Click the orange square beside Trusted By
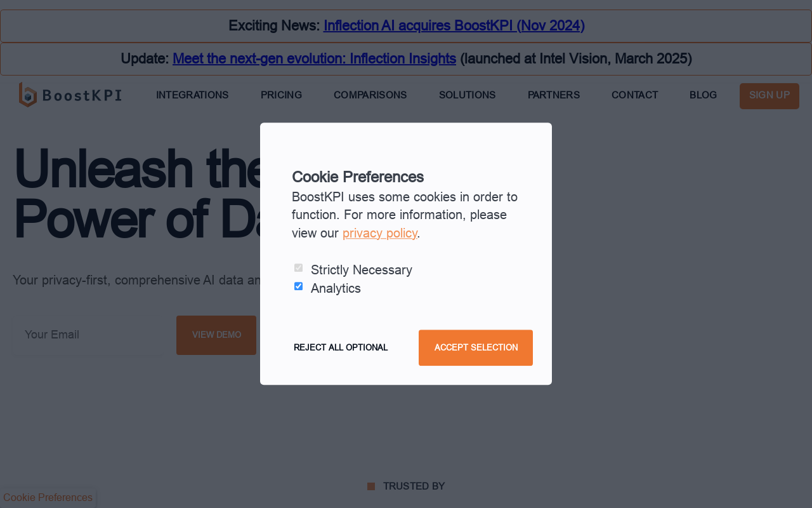The image size is (812, 508). (371, 486)
